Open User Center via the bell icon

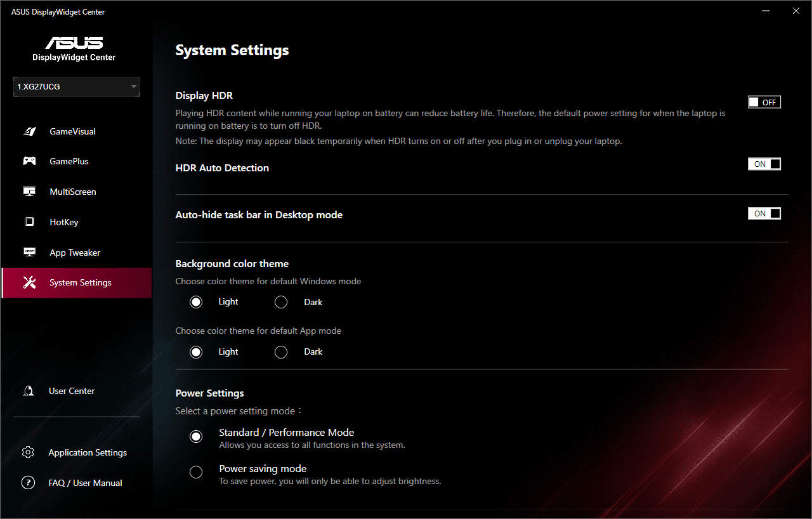[x=29, y=391]
